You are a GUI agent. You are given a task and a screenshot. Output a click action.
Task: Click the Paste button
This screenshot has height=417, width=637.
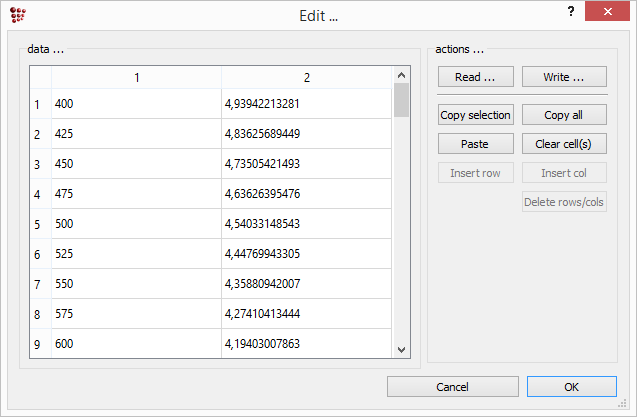(475, 144)
